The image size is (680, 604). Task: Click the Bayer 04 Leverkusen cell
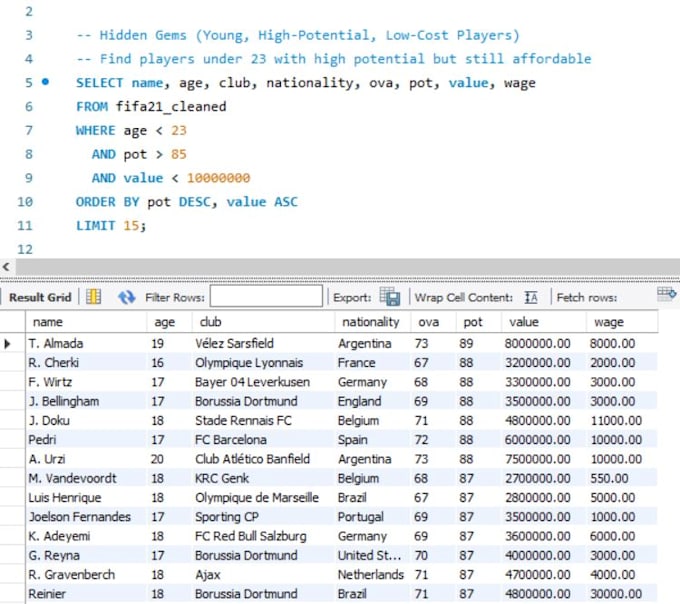click(263, 382)
